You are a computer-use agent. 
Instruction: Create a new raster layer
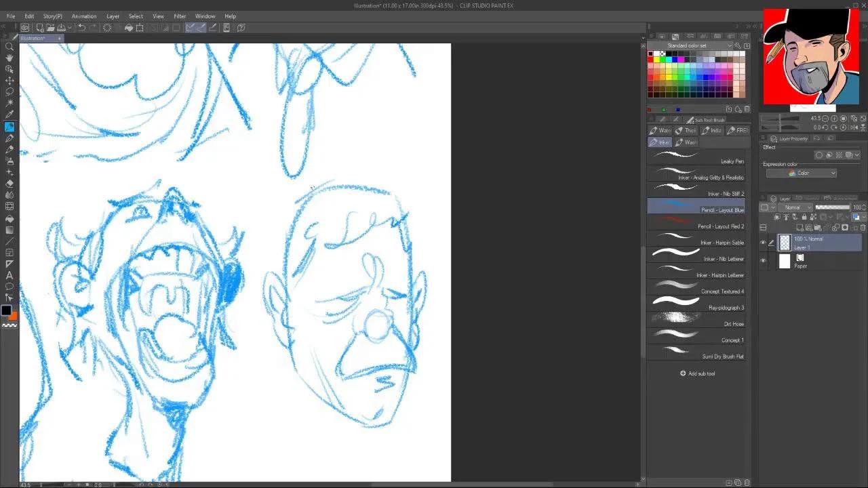point(800,227)
